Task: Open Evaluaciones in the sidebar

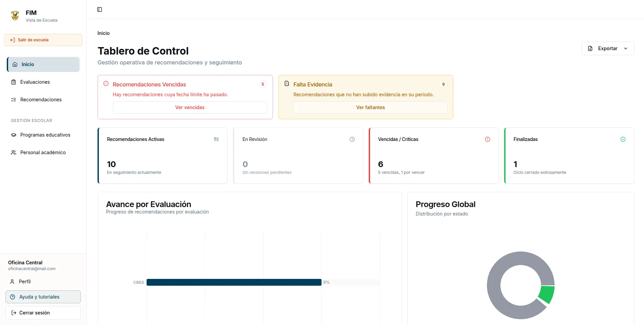Action: [43, 82]
